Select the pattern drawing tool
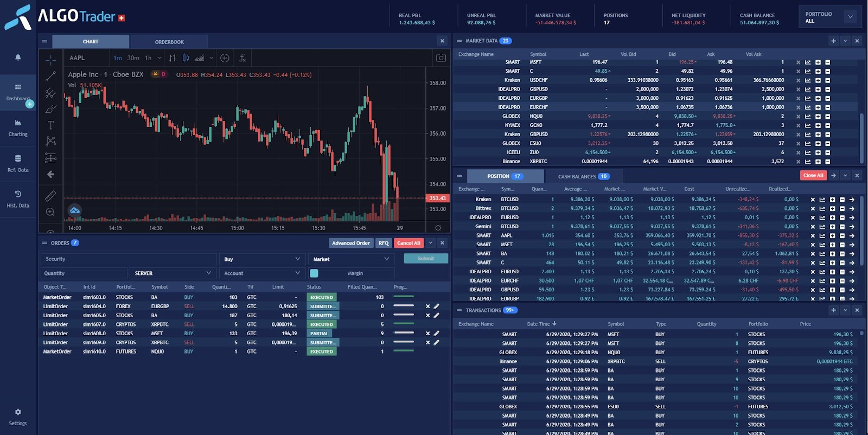Screen dimensions: 868x435 click(50, 142)
